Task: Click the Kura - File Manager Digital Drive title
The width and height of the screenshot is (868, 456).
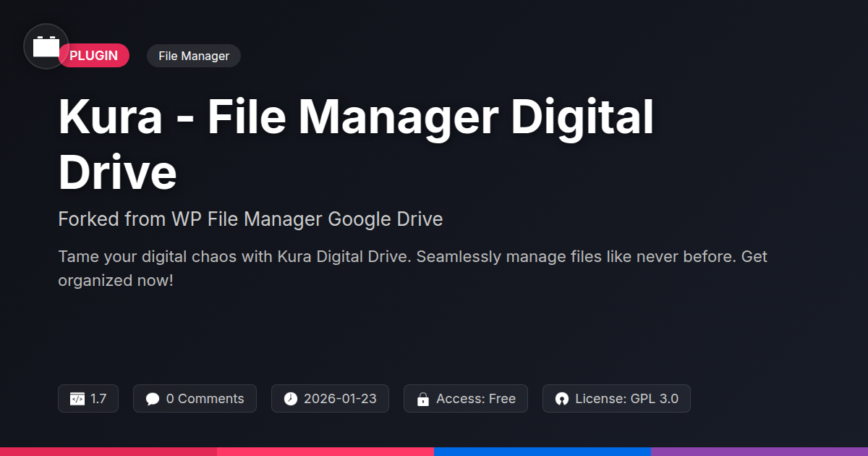Action: (356, 145)
